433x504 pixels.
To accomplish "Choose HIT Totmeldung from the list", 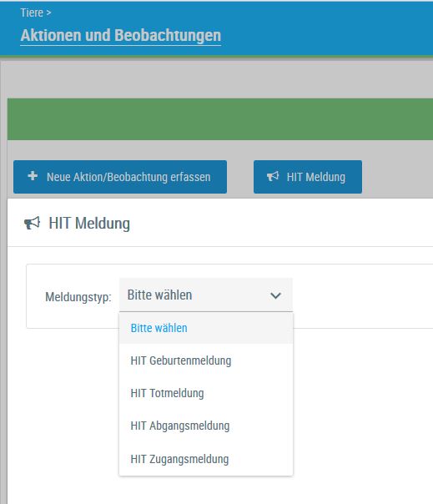I will [x=206, y=393].
